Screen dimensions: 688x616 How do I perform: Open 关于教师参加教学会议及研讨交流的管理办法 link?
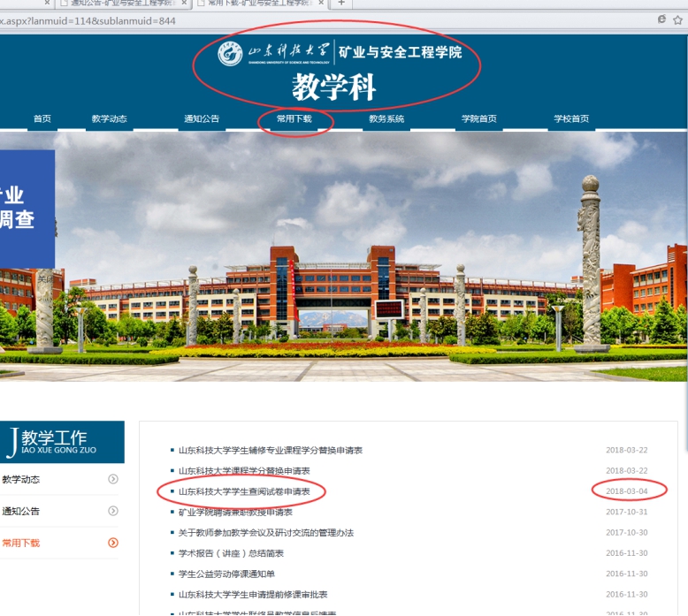[265, 533]
